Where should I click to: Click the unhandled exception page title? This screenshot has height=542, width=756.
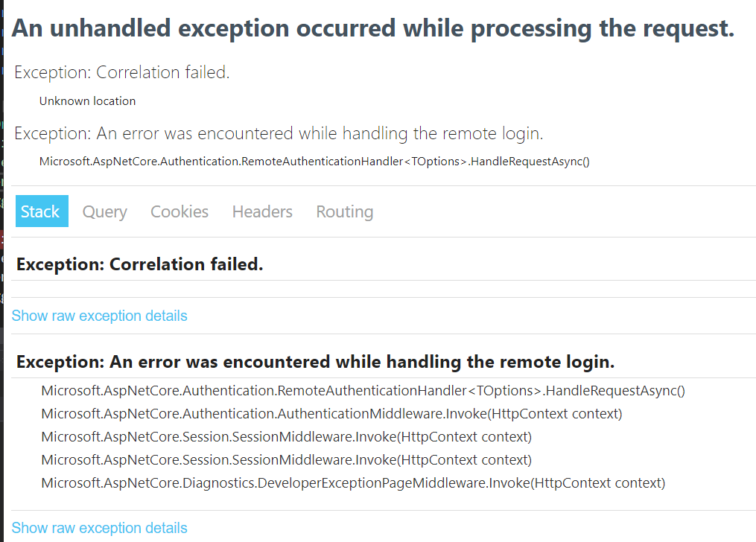[372, 28]
